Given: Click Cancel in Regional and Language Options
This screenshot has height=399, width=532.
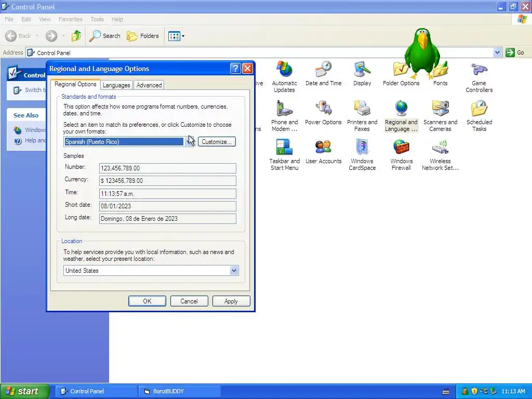Looking at the screenshot, I should click(189, 301).
